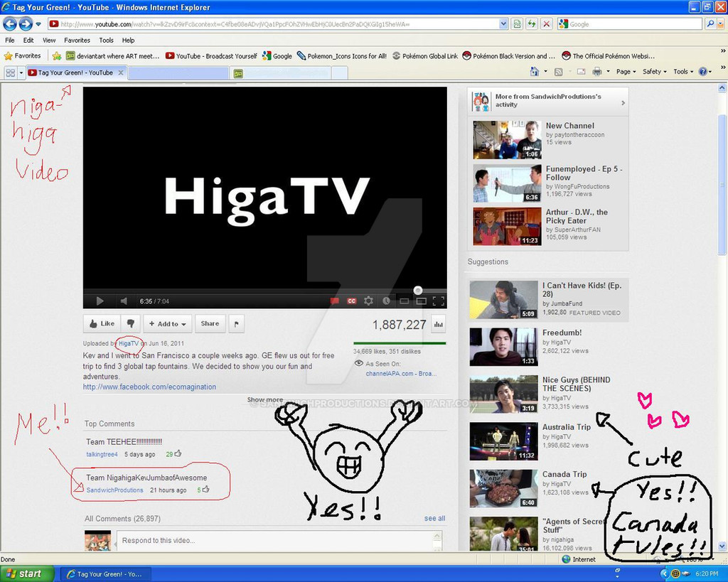Click the search magnifier icon
Viewport: 728px width, 582px height.
pos(710,23)
